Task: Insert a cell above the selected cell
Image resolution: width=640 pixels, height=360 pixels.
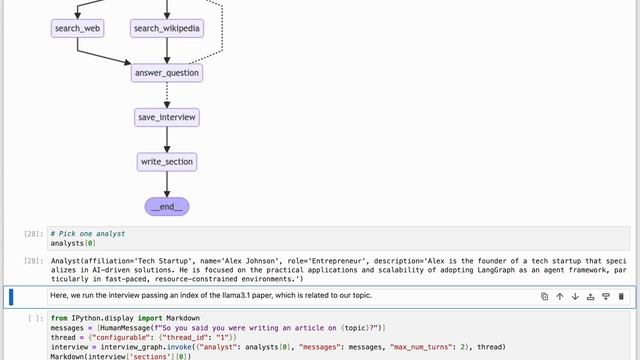Action: (590, 296)
